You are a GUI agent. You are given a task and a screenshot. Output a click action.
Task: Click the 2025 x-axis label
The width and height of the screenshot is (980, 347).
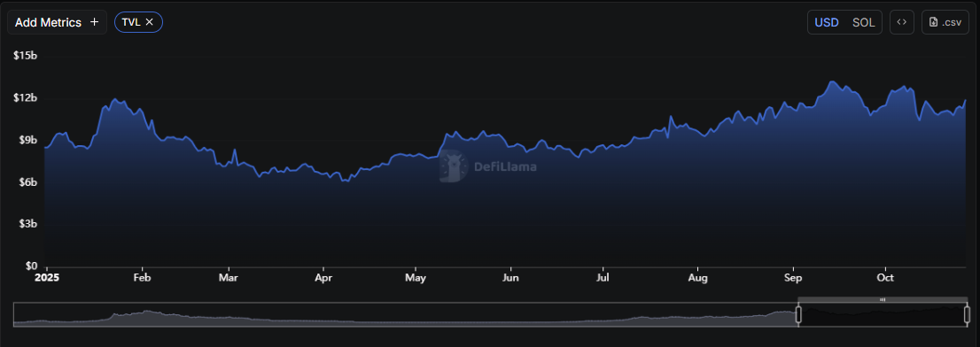46,278
